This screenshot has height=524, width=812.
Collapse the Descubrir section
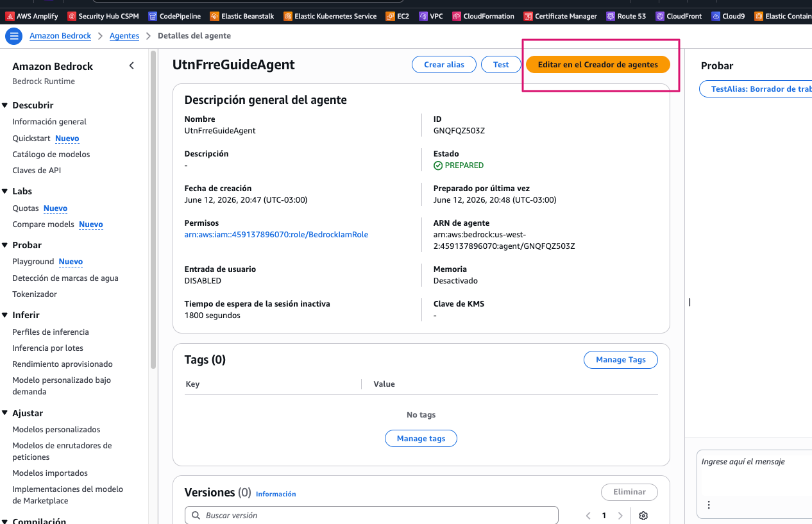pos(5,105)
